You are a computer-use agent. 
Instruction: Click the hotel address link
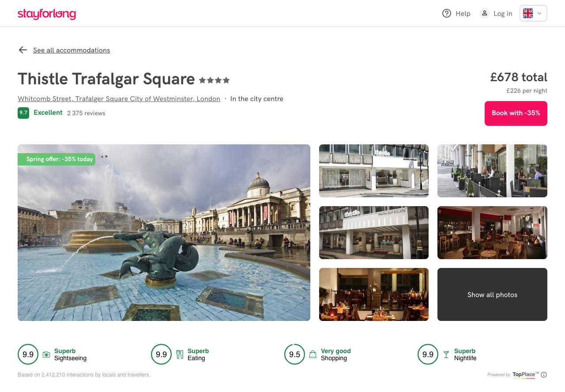coord(119,99)
